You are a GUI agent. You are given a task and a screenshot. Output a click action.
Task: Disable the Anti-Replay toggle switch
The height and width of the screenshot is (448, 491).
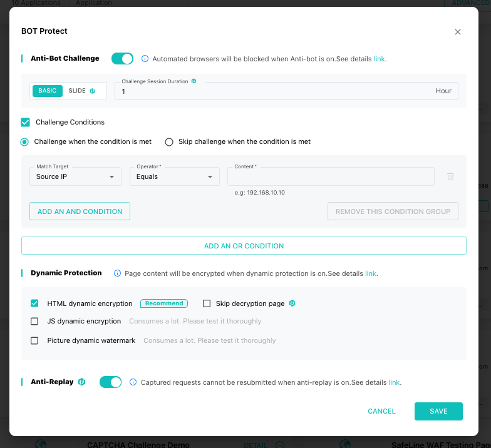[x=110, y=382]
